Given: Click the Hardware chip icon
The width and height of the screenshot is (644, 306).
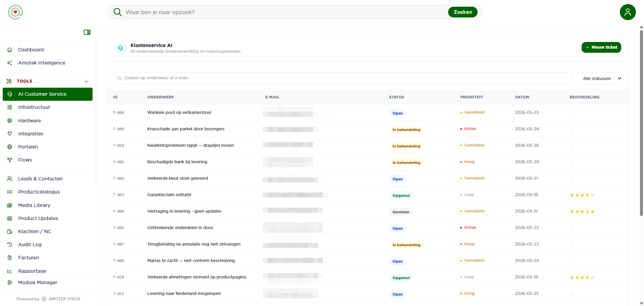Looking at the screenshot, I should click(10, 121).
